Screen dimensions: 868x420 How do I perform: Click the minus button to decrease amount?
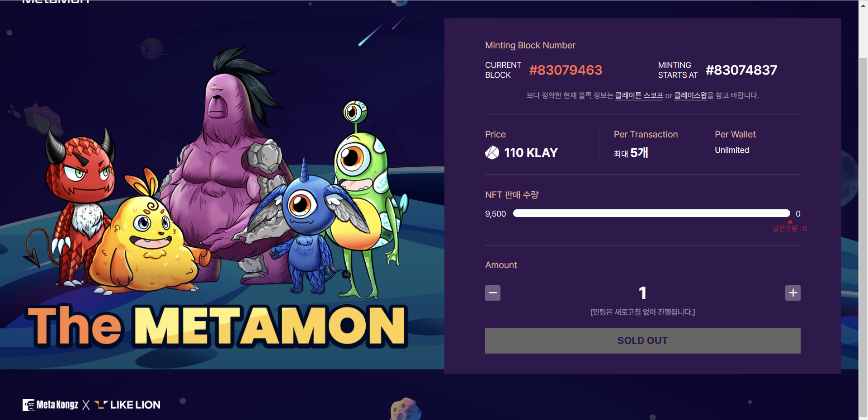[x=493, y=293]
